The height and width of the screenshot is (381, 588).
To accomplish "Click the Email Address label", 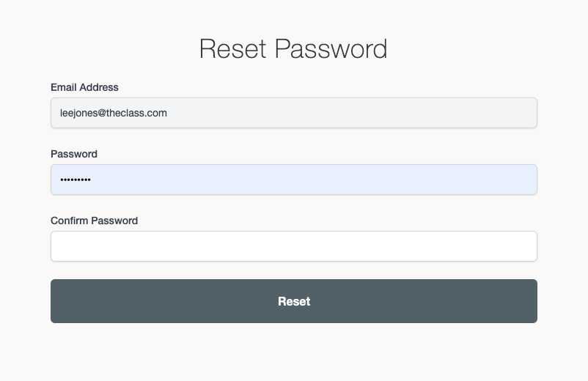I will [x=84, y=87].
